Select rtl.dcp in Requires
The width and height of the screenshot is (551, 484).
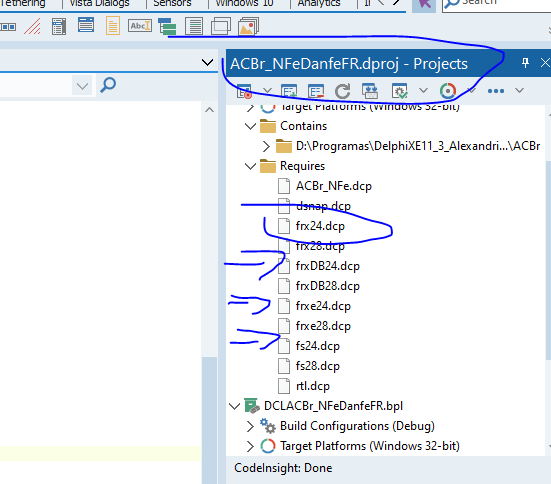point(313,386)
